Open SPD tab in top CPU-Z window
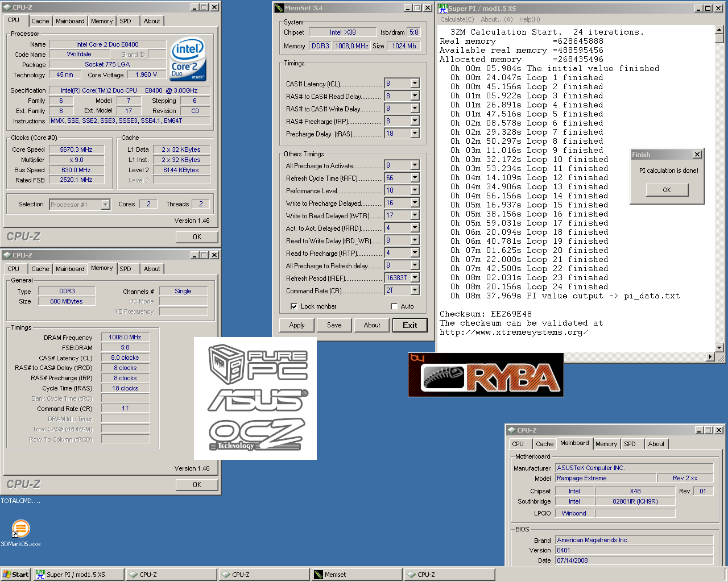 [x=126, y=21]
